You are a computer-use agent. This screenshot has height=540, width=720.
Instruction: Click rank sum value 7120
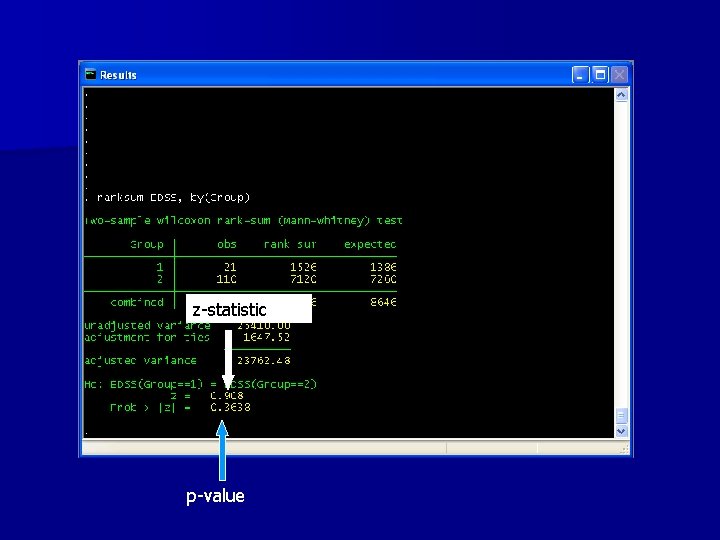[x=303, y=279]
